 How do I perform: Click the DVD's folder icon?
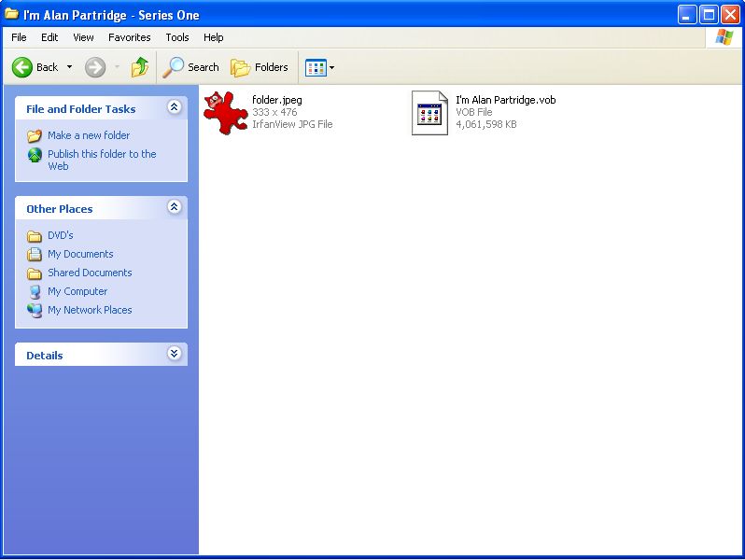[x=35, y=235]
